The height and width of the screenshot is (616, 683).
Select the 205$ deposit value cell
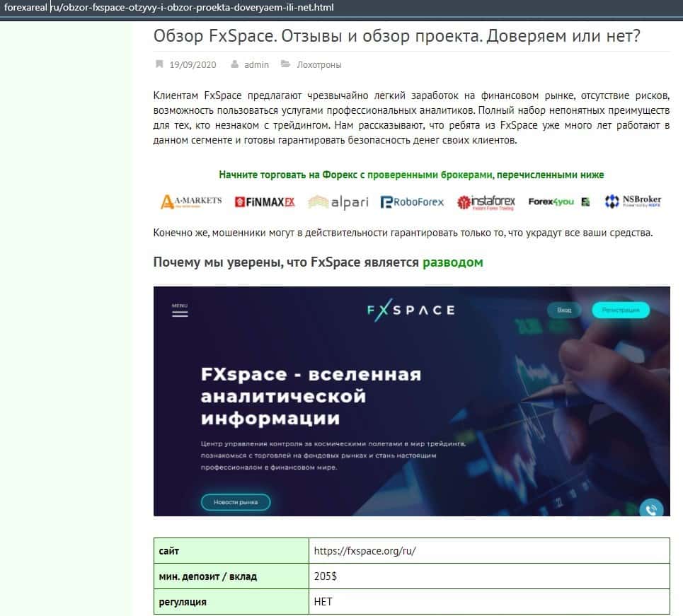[x=490, y=576]
